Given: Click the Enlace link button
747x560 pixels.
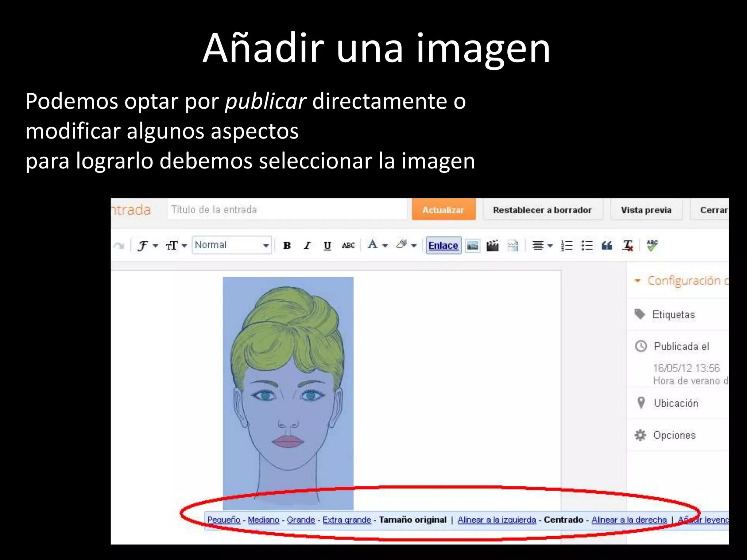Looking at the screenshot, I should tap(443, 245).
